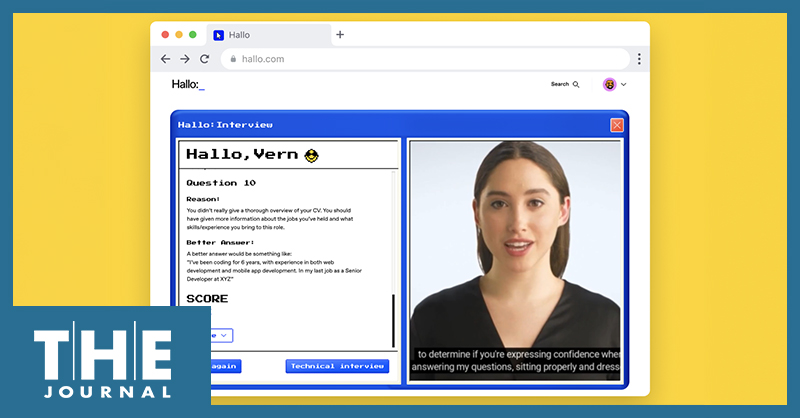This screenshot has width=800, height=418.
Task: Go forward with the browser forward arrow
Action: point(185,59)
